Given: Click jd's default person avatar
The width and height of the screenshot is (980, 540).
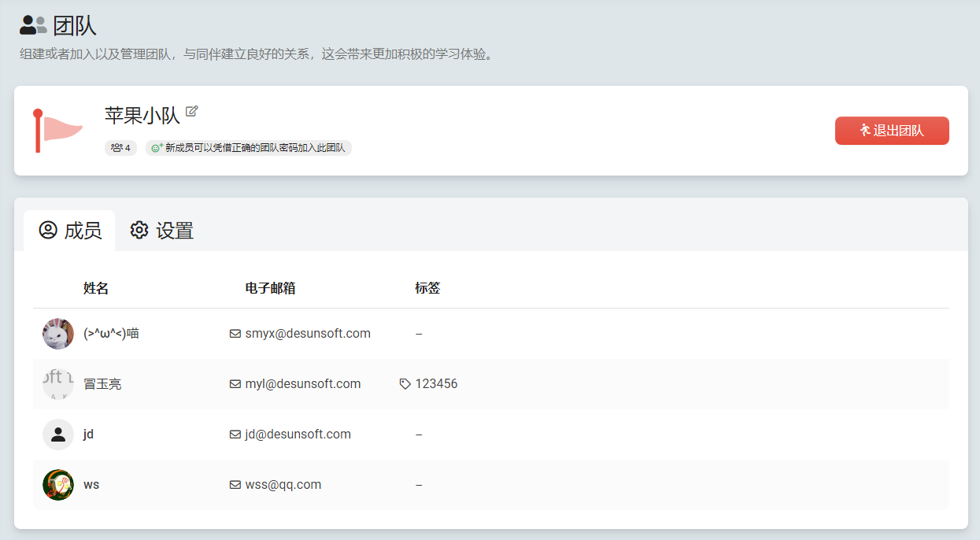Looking at the screenshot, I should [57, 434].
